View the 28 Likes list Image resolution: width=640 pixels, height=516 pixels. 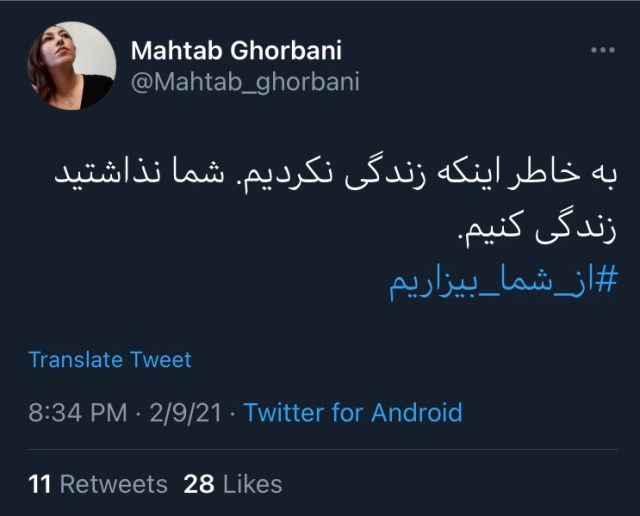(233, 484)
